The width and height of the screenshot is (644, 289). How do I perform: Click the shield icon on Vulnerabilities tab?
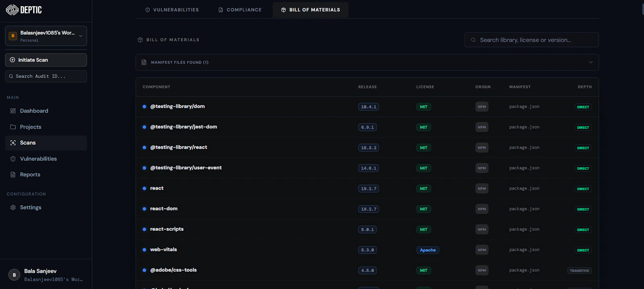(x=148, y=10)
